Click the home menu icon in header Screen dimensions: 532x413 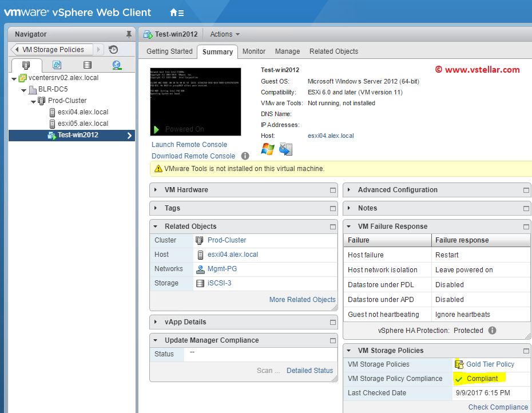177,12
